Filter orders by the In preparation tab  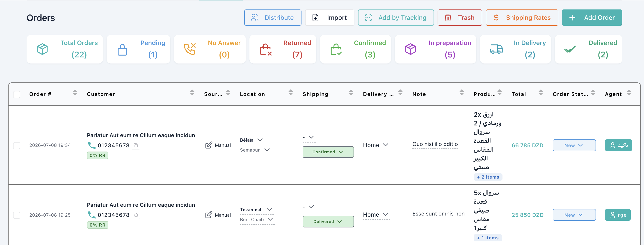tap(435, 49)
